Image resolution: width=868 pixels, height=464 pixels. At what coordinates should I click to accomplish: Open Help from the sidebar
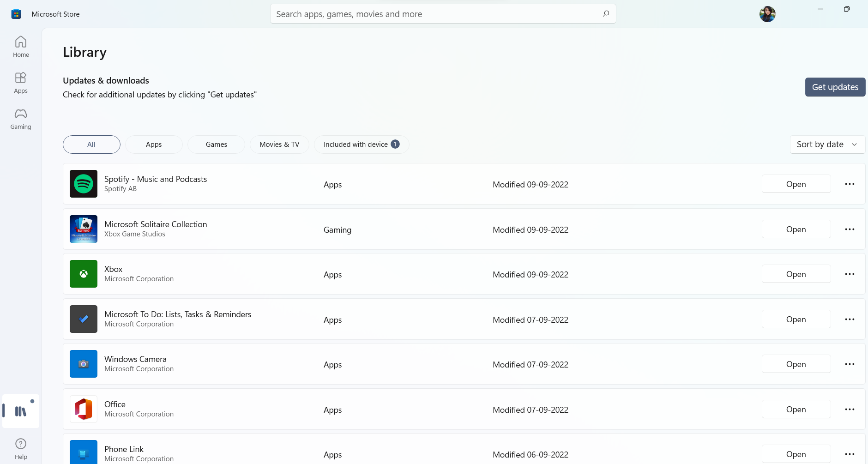point(21,449)
